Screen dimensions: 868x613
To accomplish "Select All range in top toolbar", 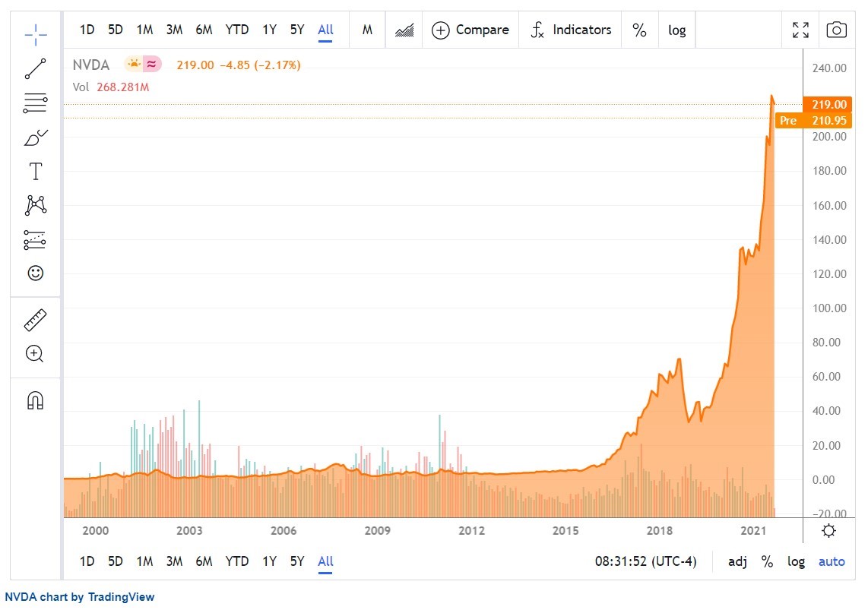I will 325,30.
